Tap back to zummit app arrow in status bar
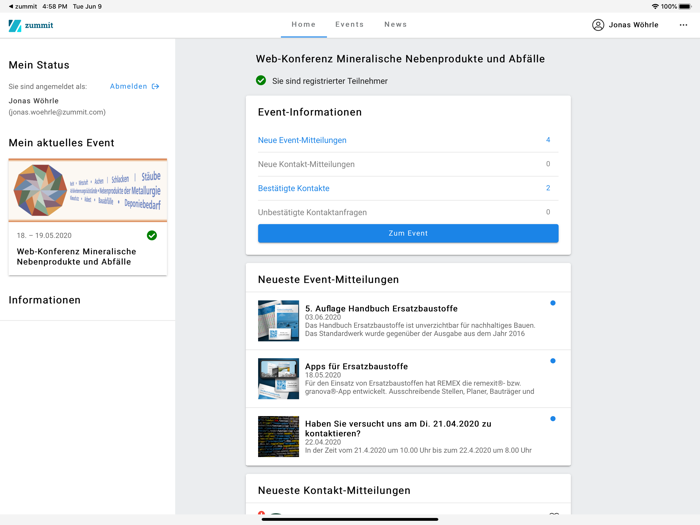 pyautogui.click(x=11, y=6)
